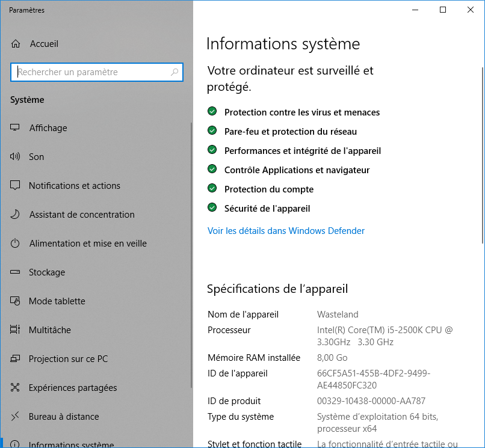
Task: Select the Stockage section
Action: (x=96, y=272)
